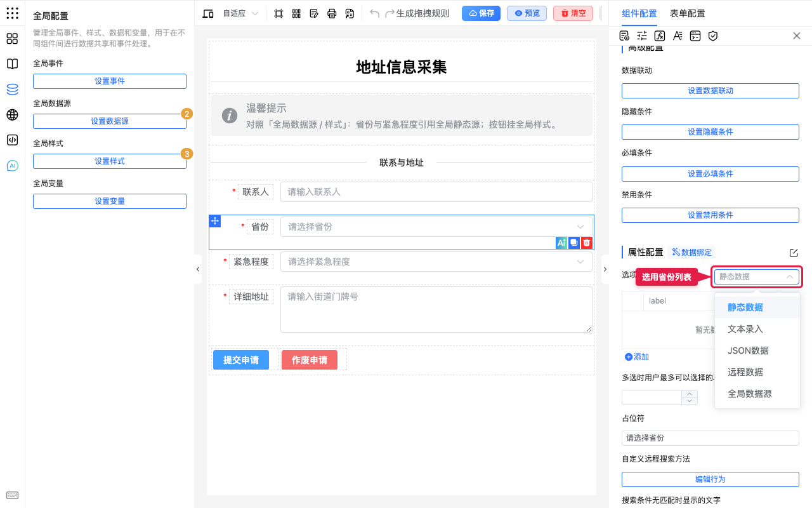Open the terminal events icon in config panel
This screenshot has height=508, width=812.
695,36
